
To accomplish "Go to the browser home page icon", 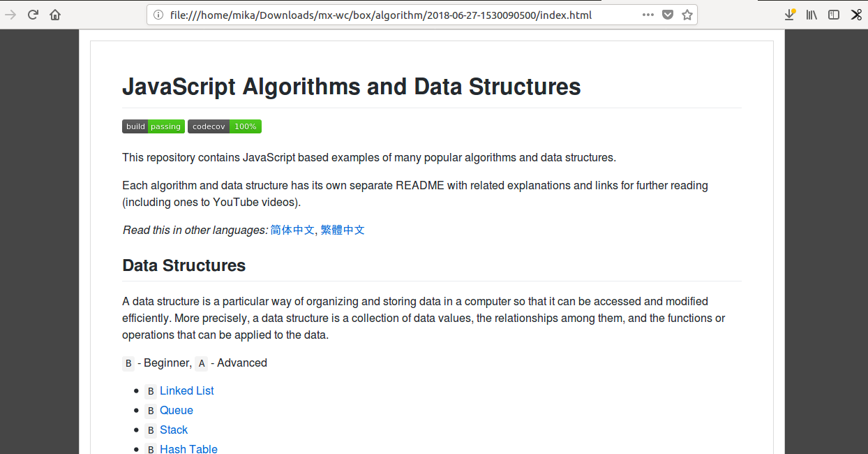I will tap(55, 15).
